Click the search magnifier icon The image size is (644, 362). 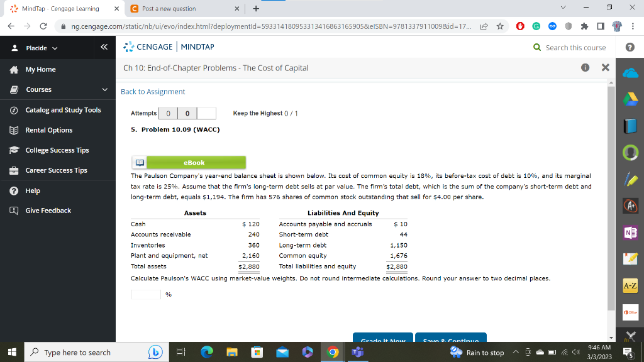click(x=537, y=47)
